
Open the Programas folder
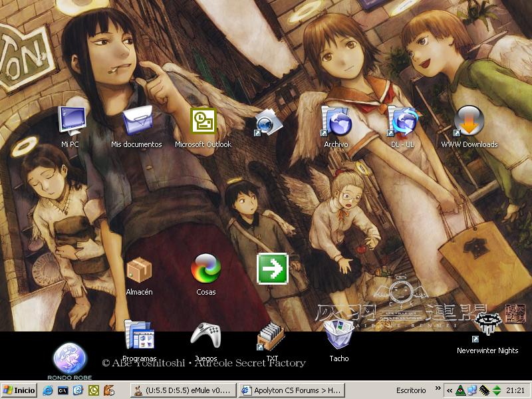pos(139,334)
